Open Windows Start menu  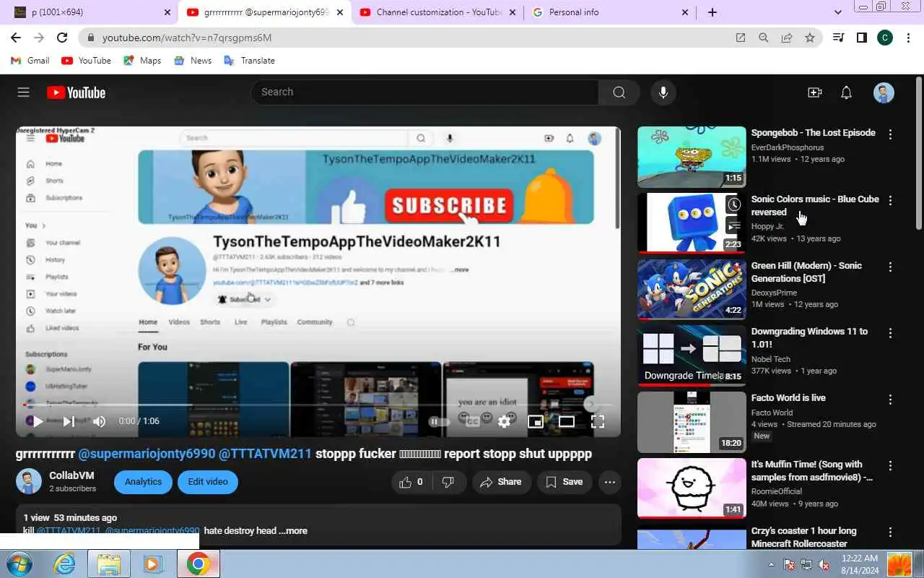[x=19, y=564]
